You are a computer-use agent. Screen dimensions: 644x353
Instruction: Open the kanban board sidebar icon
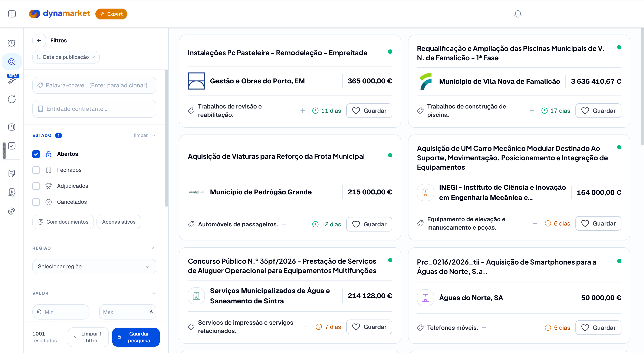[12, 127]
